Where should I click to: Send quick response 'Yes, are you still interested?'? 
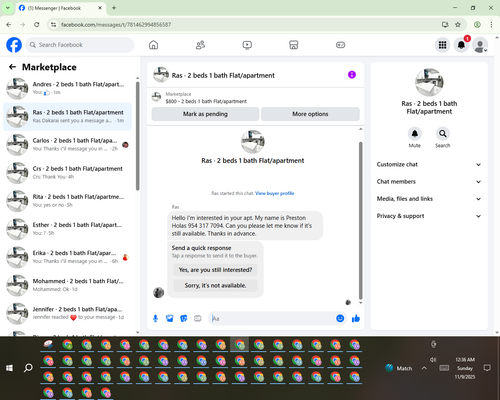(x=215, y=270)
